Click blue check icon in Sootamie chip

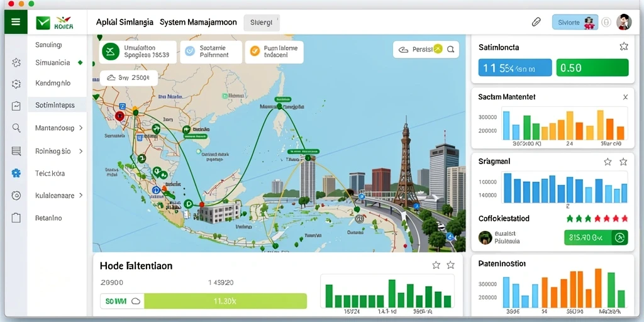pyautogui.click(x=190, y=50)
